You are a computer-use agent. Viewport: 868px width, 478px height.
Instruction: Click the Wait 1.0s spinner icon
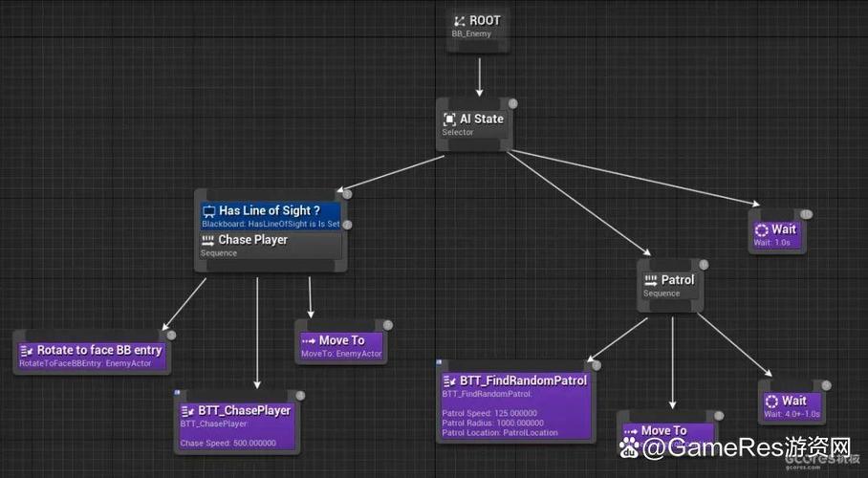[762, 229]
